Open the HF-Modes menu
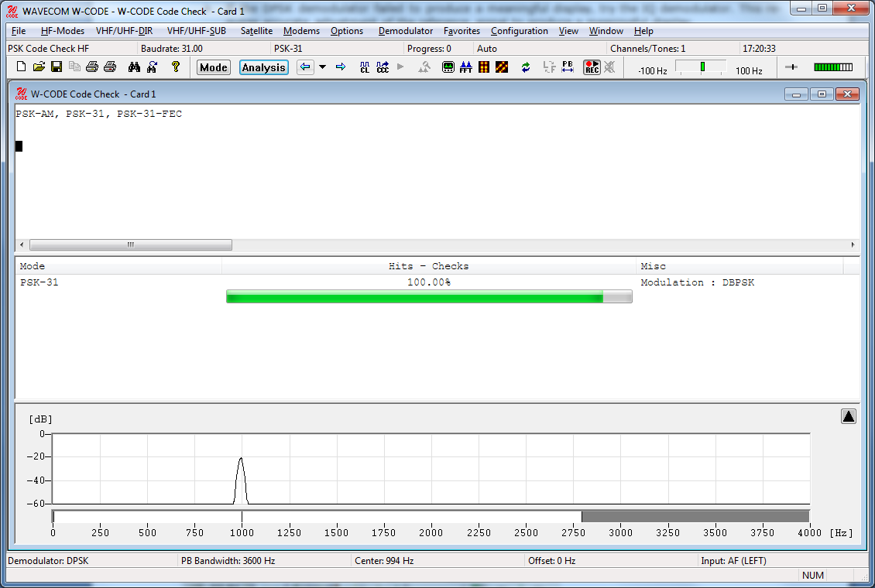The image size is (875, 588). tap(62, 31)
